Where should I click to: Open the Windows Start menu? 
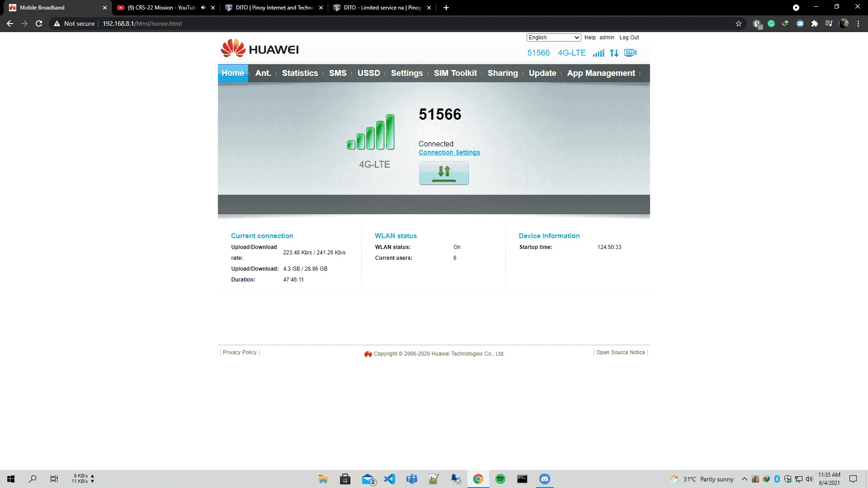11,479
